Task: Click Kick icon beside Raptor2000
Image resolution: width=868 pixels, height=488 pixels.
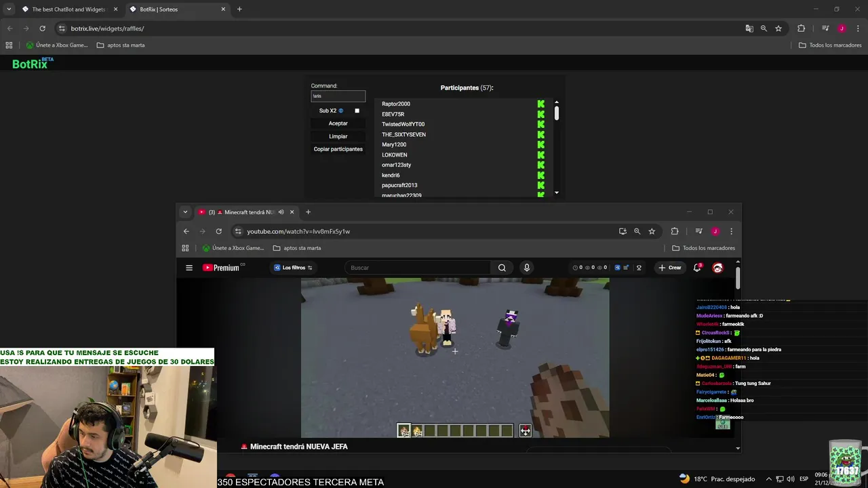Action: pyautogui.click(x=541, y=104)
